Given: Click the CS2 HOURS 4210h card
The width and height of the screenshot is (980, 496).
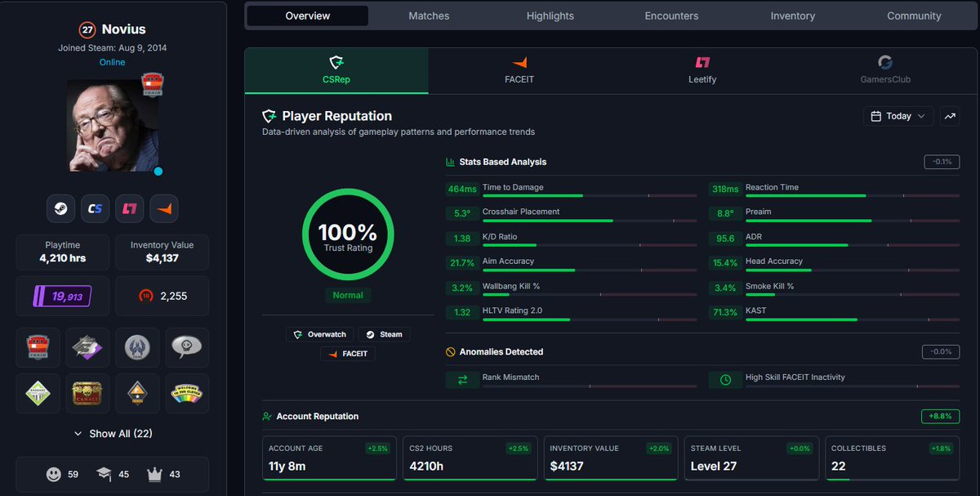Looking at the screenshot, I should (470, 458).
